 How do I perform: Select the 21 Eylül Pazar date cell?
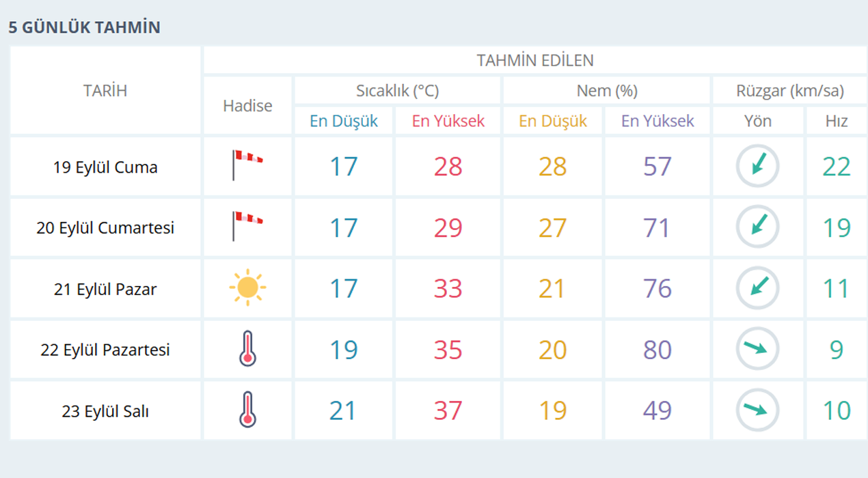pos(105,289)
